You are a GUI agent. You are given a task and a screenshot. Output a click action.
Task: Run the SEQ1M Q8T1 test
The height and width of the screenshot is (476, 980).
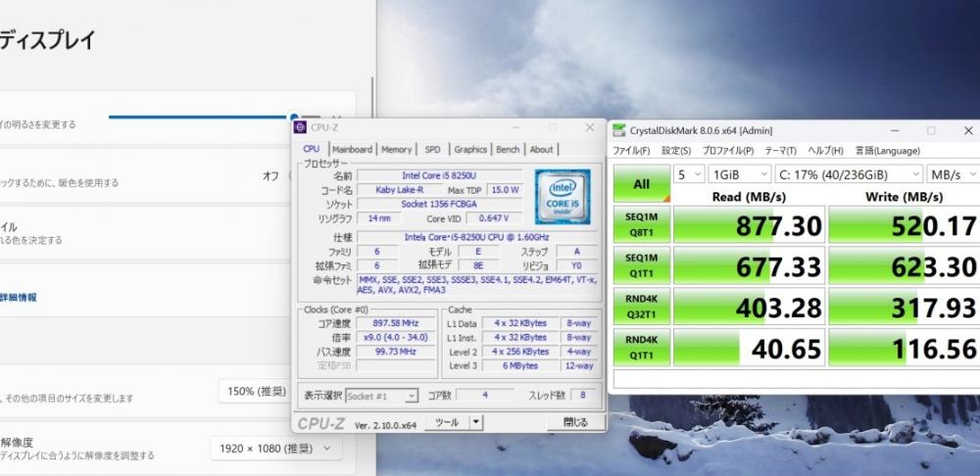click(x=641, y=225)
